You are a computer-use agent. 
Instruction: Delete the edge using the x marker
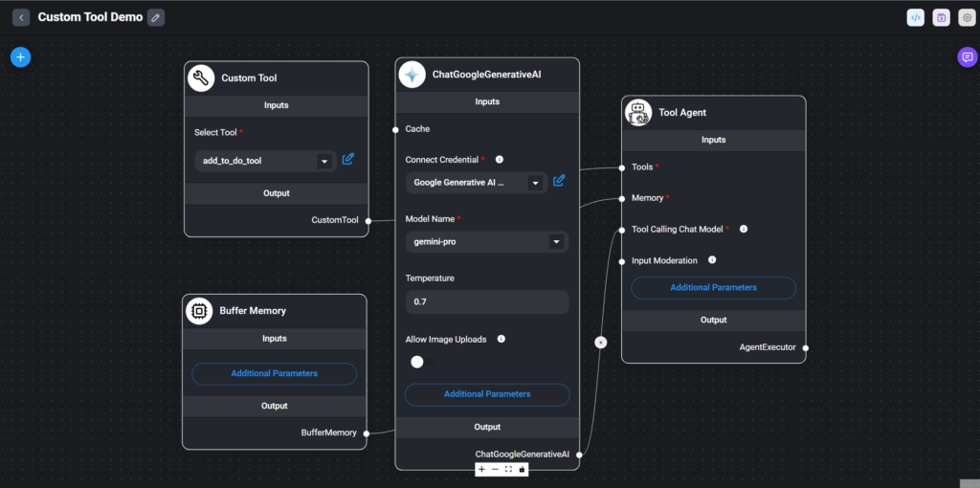(601, 343)
